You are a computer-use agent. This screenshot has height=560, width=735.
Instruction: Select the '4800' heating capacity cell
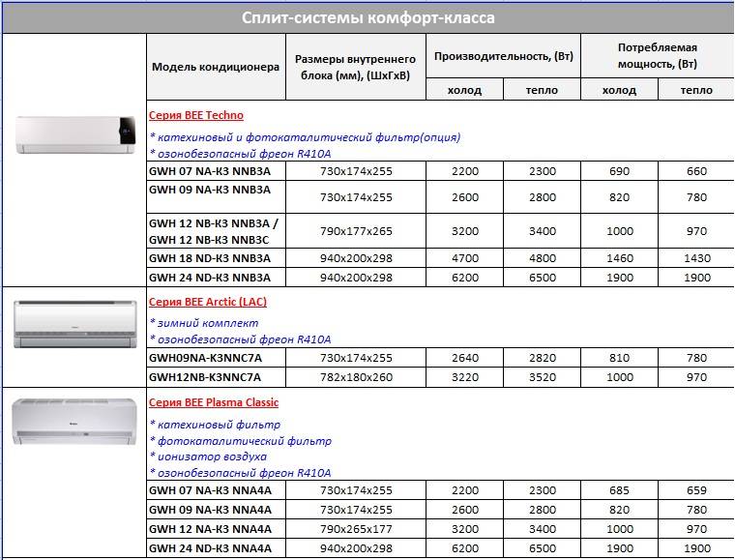(542, 258)
